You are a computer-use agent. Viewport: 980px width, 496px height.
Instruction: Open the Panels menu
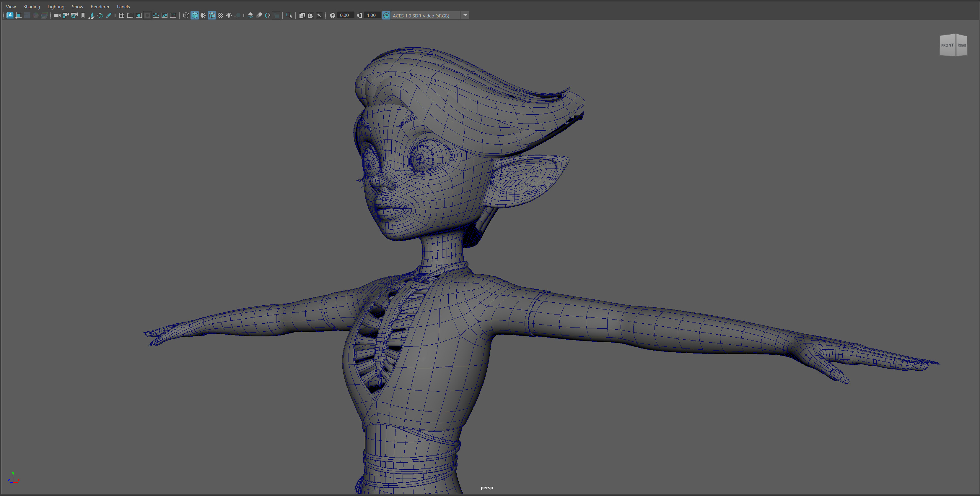123,7
